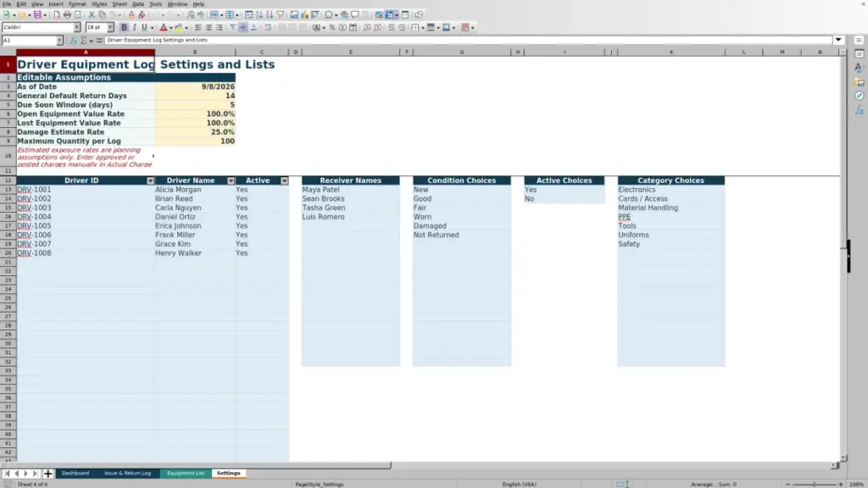868x488 pixels.
Task: Select row 12 header
Action: pos(8,181)
